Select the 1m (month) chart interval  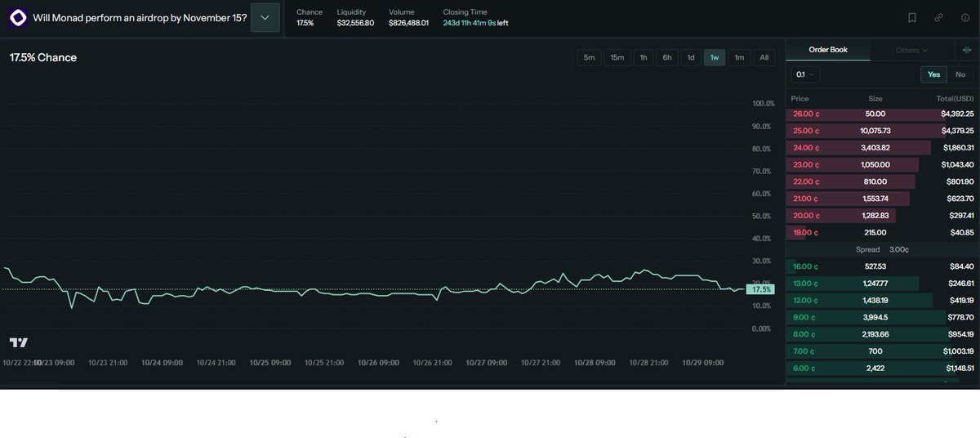(x=739, y=57)
